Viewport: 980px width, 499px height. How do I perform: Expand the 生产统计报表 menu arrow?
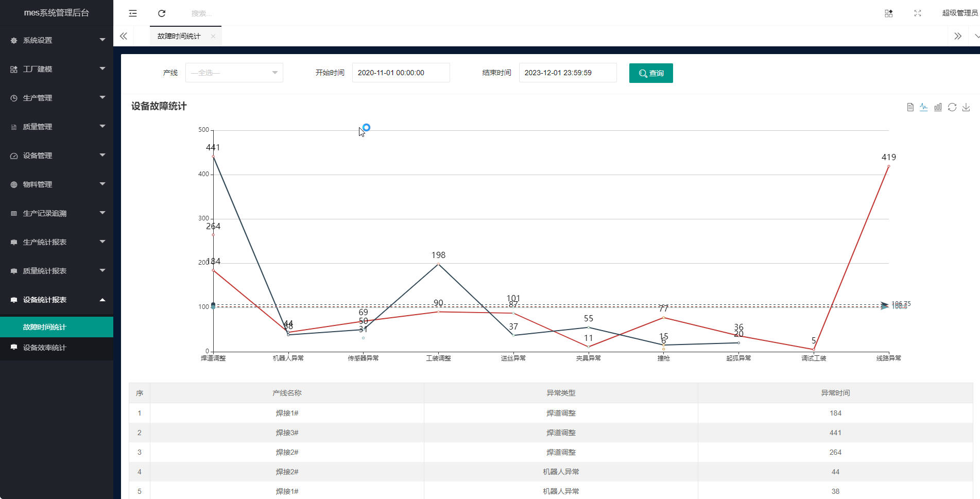(x=102, y=242)
